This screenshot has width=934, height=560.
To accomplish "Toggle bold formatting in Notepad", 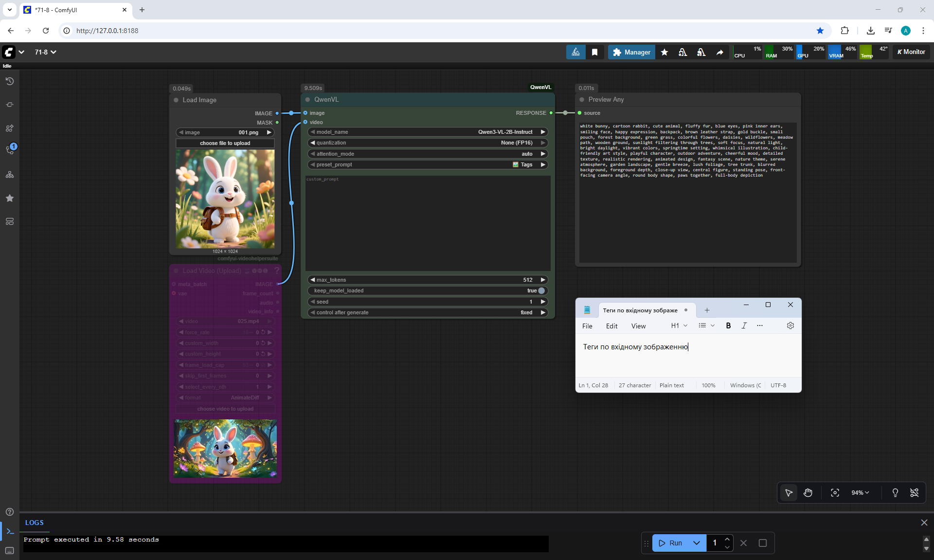I will click(728, 325).
